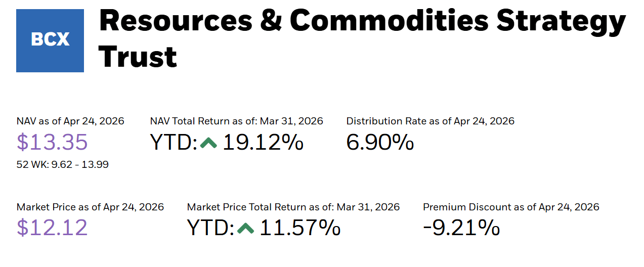Screen dimensions: 644x267
Task: Click the NAV Total Return as of label
Action: click(x=236, y=121)
